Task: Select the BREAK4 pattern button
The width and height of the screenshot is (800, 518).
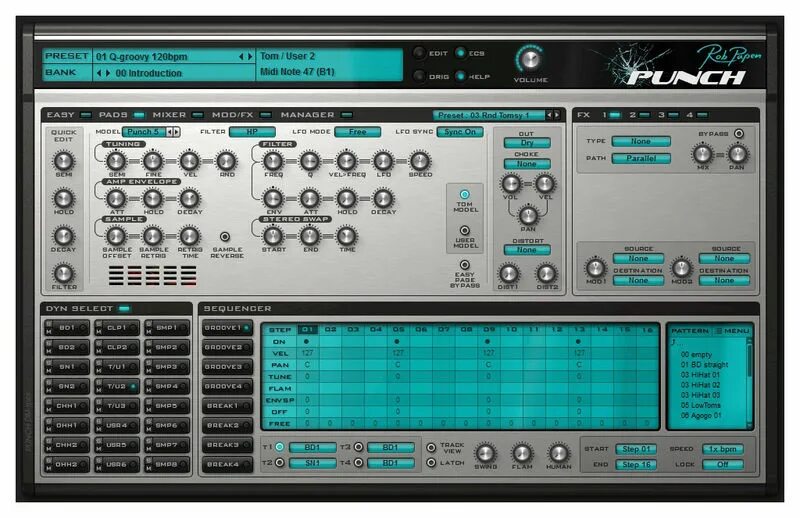Action: pos(227,464)
